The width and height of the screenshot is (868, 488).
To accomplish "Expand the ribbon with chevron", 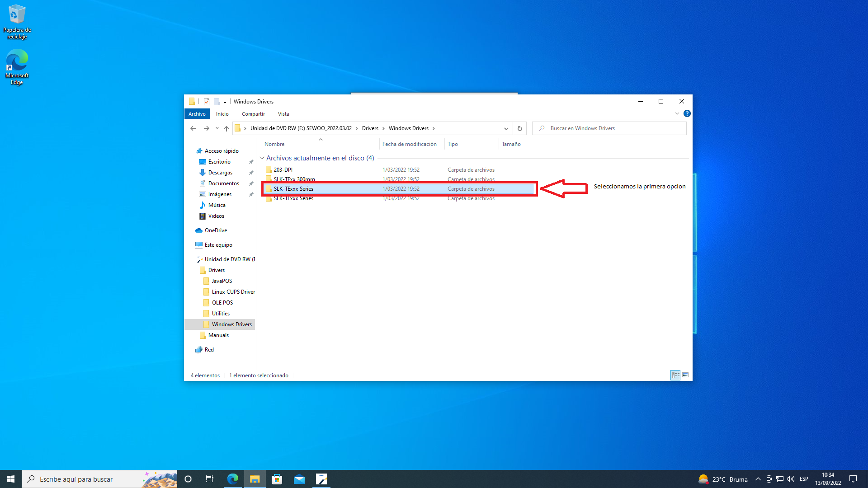I will (677, 114).
